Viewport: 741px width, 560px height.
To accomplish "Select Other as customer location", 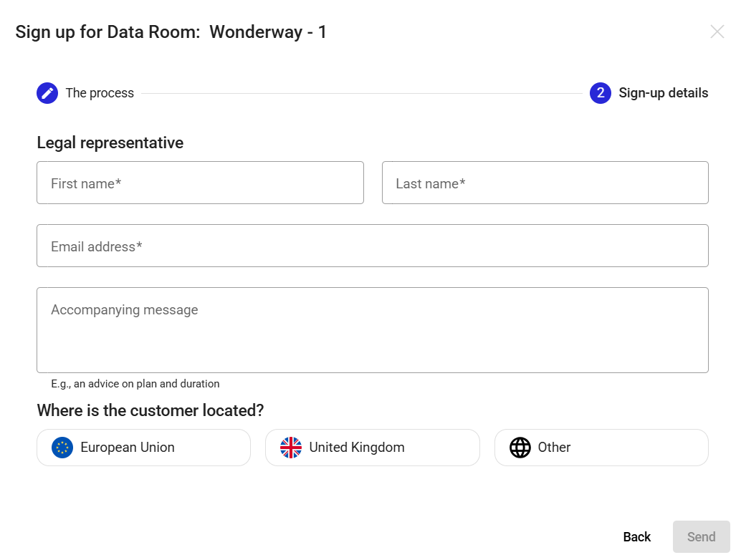I will click(x=601, y=448).
